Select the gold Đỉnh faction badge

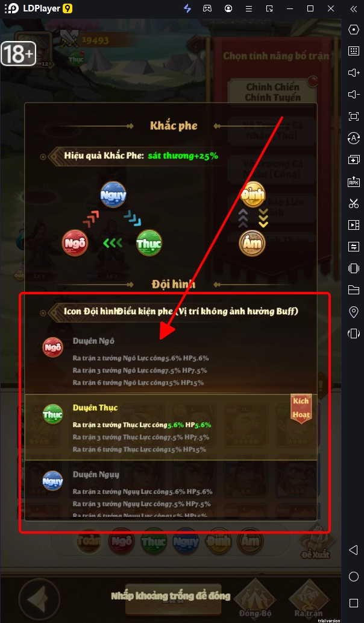click(x=253, y=194)
